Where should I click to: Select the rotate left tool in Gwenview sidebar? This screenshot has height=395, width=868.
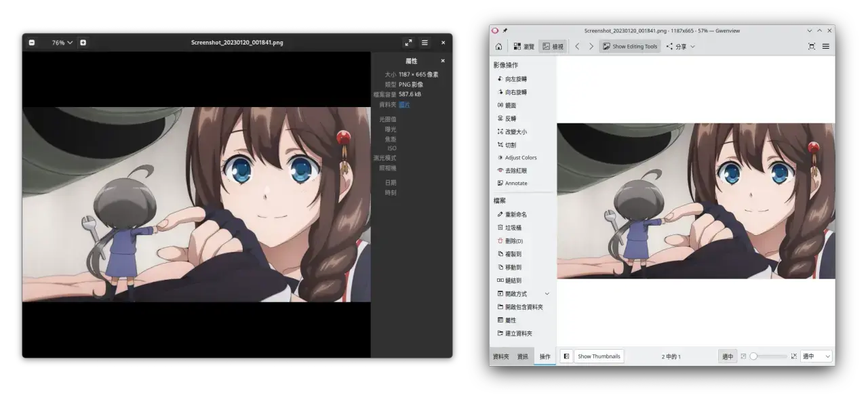pos(515,79)
